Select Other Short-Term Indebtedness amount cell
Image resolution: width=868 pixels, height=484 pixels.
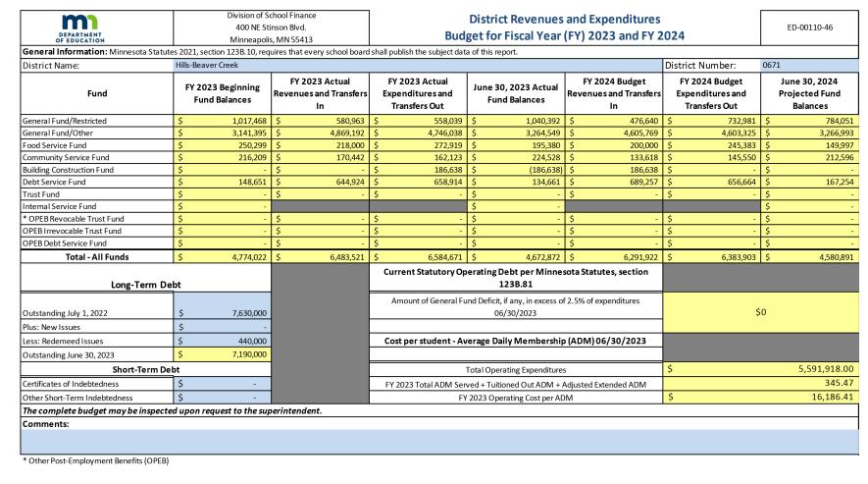pyautogui.click(x=223, y=398)
